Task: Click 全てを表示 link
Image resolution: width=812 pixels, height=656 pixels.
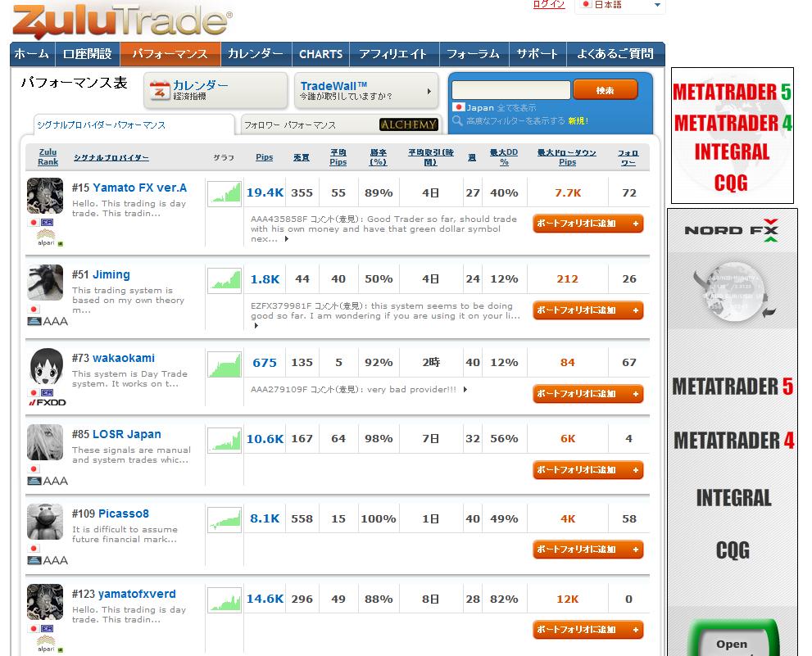Action: (x=516, y=107)
